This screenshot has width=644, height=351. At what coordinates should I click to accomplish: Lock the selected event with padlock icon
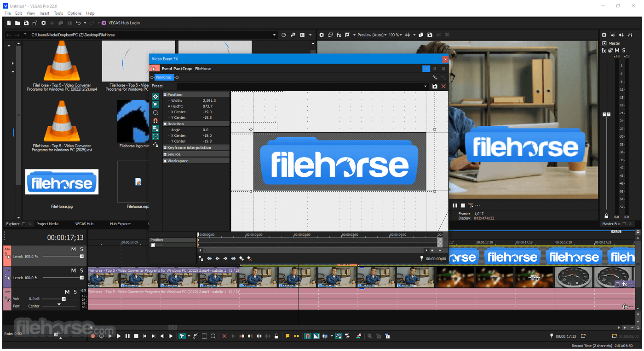276,336
